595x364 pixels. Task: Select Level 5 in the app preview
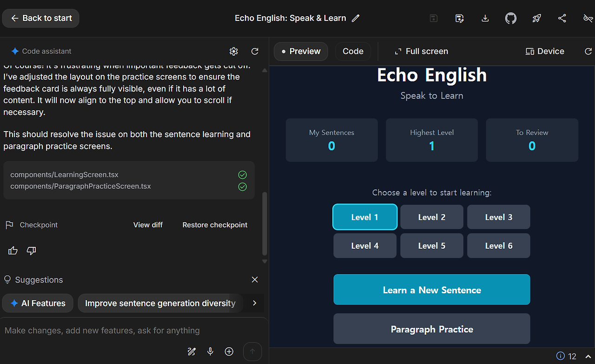(x=432, y=246)
